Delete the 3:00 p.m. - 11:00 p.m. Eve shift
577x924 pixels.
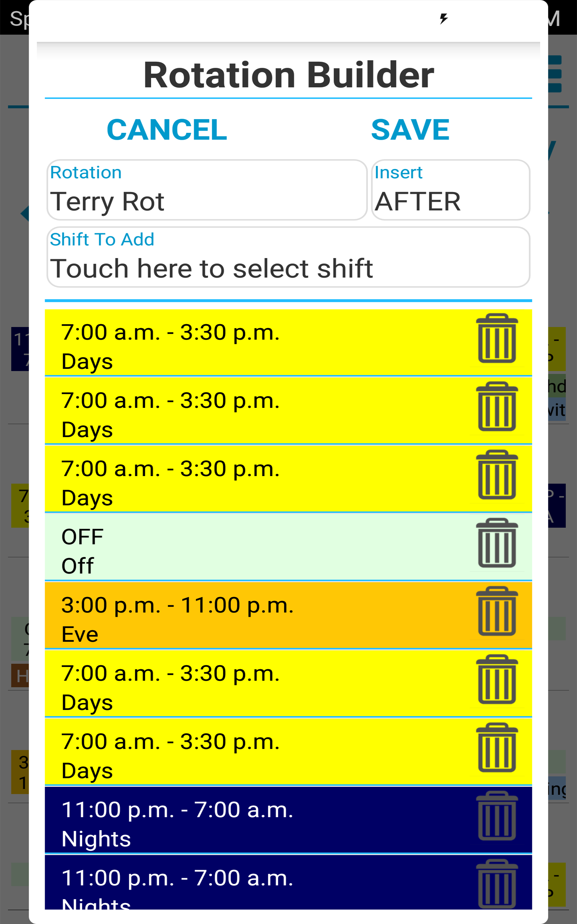496,613
